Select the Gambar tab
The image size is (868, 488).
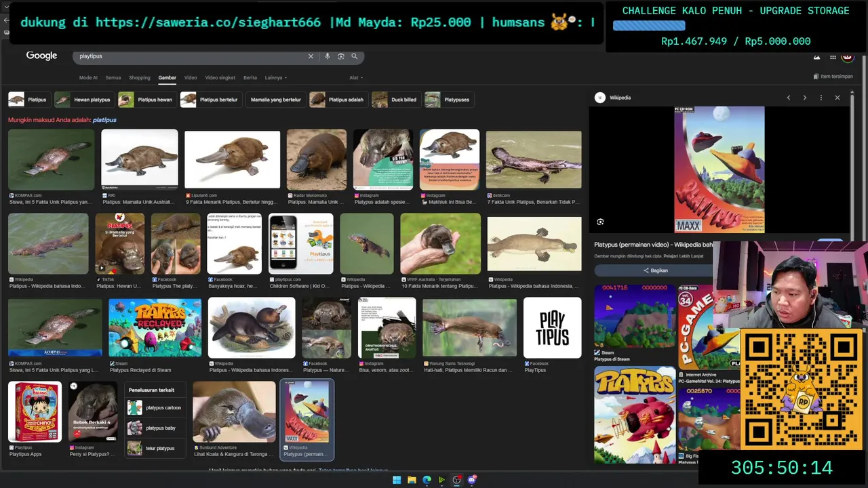pyautogui.click(x=167, y=78)
